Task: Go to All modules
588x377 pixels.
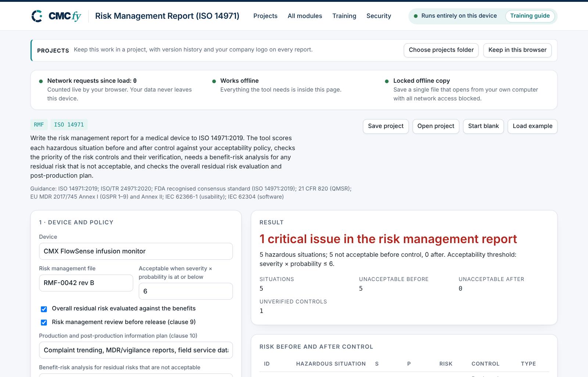Action: coord(305,16)
